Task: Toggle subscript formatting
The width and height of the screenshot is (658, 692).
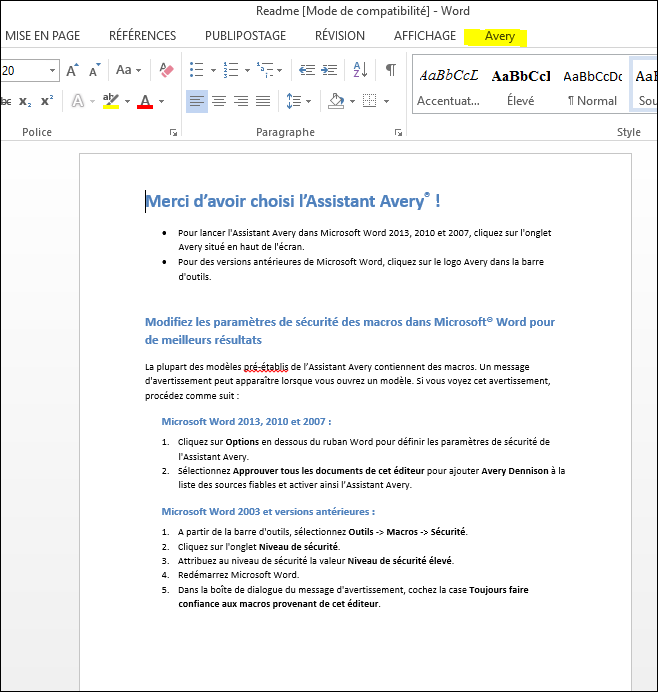Action: pos(25,102)
